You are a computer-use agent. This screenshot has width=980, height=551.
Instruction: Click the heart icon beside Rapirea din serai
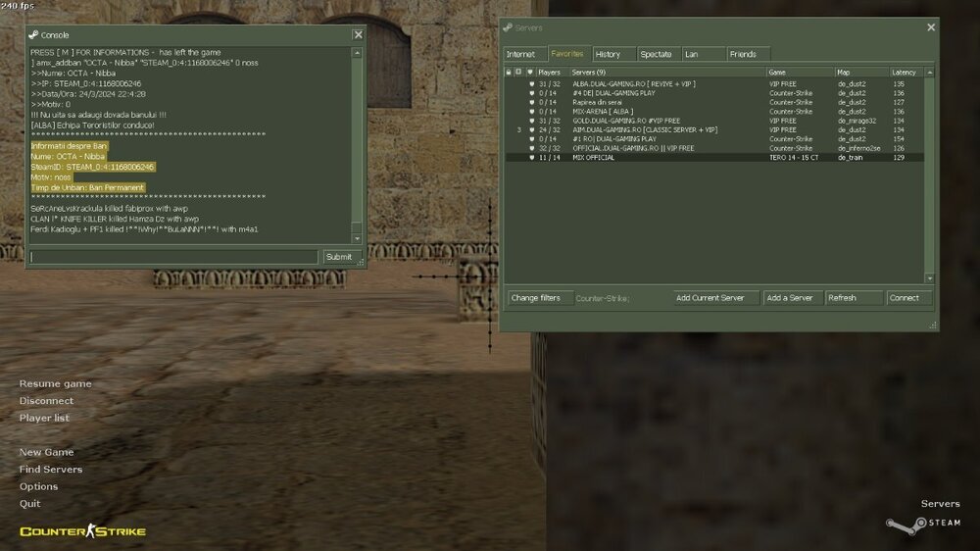click(530, 102)
